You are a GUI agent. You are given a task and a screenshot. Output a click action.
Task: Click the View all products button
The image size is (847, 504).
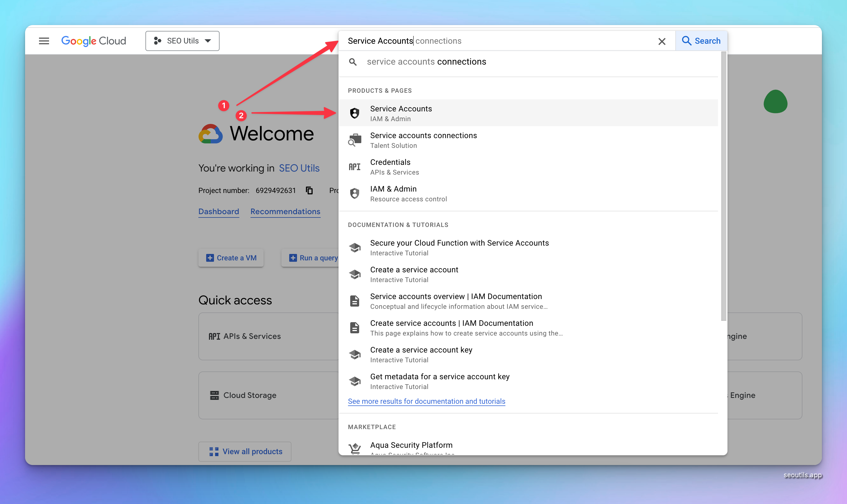click(x=245, y=451)
